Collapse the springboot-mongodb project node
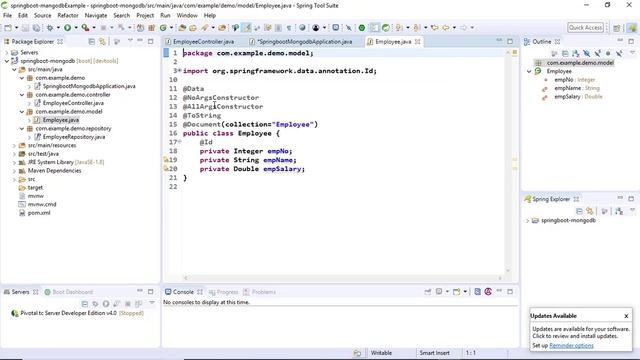This screenshot has width=640, height=360. pos(7,61)
